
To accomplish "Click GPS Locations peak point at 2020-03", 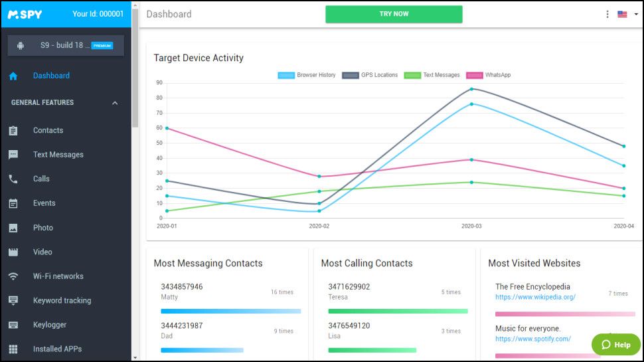I will click(x=471, y=89).
